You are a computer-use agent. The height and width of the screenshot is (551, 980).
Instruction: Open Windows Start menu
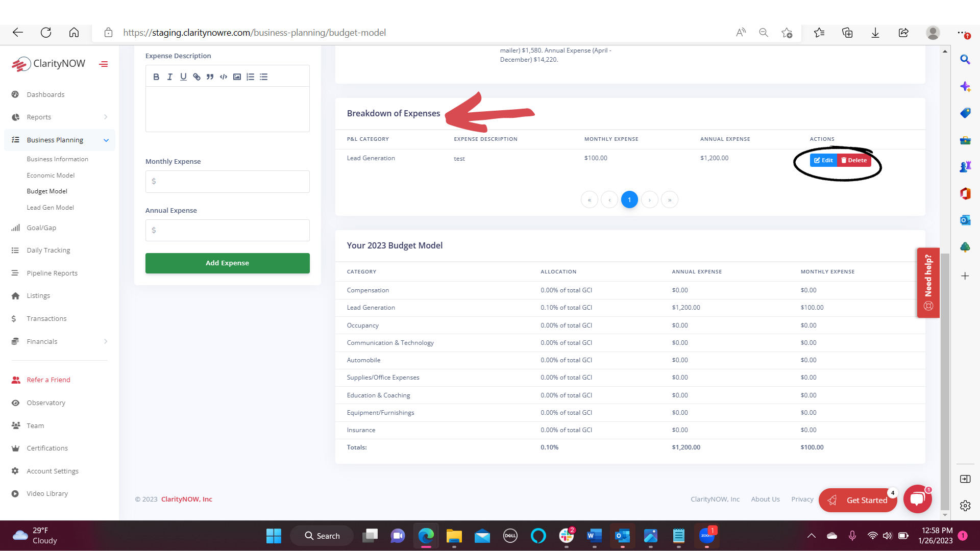274,536
